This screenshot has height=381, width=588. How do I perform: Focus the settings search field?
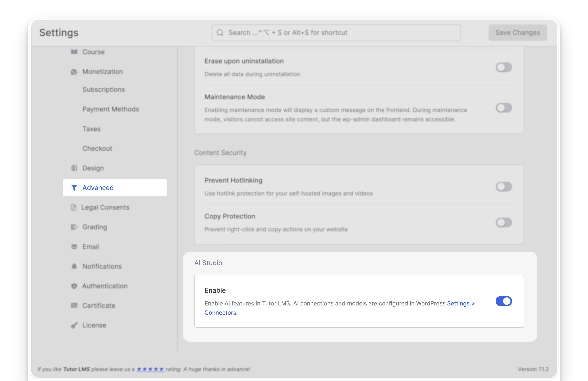pyautogui.click(x=336, y=33)
